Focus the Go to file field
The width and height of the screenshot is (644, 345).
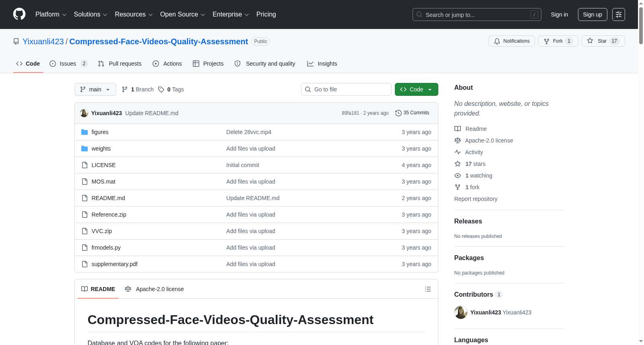tap(346, 89)
